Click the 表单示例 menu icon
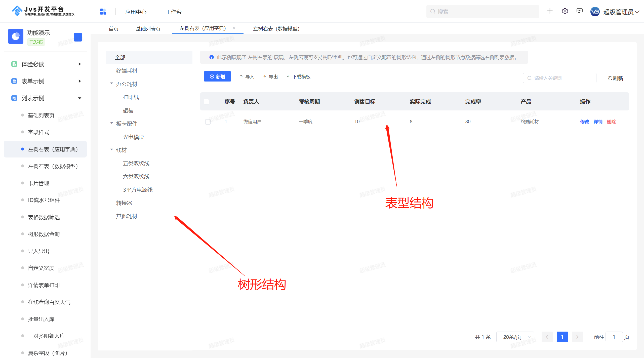This screenshot has height=358, width=644. 14,81
